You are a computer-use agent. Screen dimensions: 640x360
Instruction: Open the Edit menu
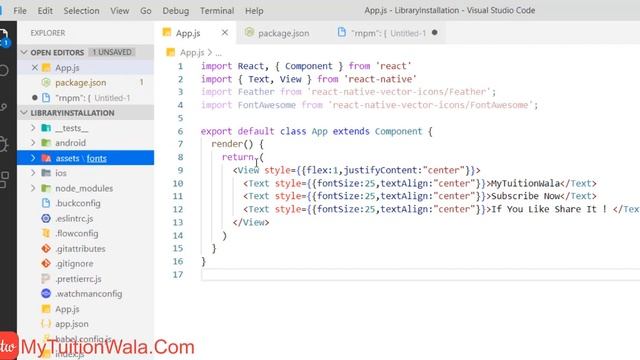(45, 11)
